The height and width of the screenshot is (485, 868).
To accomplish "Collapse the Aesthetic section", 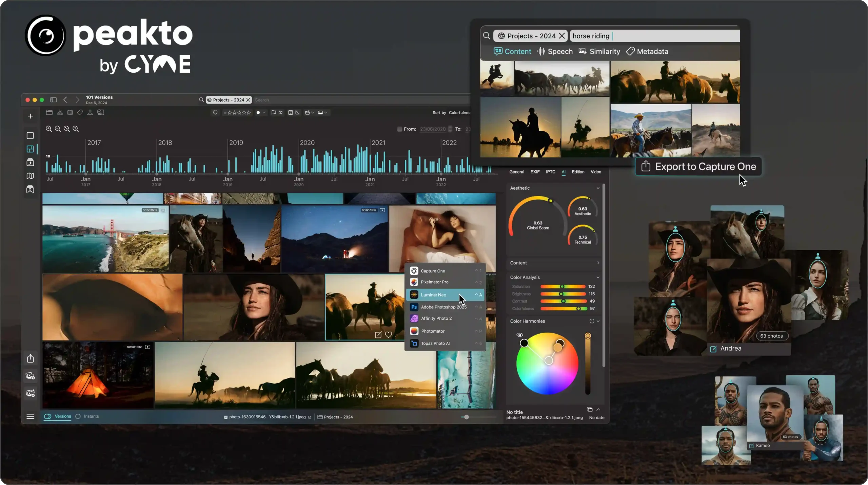I will click(598, 188).
